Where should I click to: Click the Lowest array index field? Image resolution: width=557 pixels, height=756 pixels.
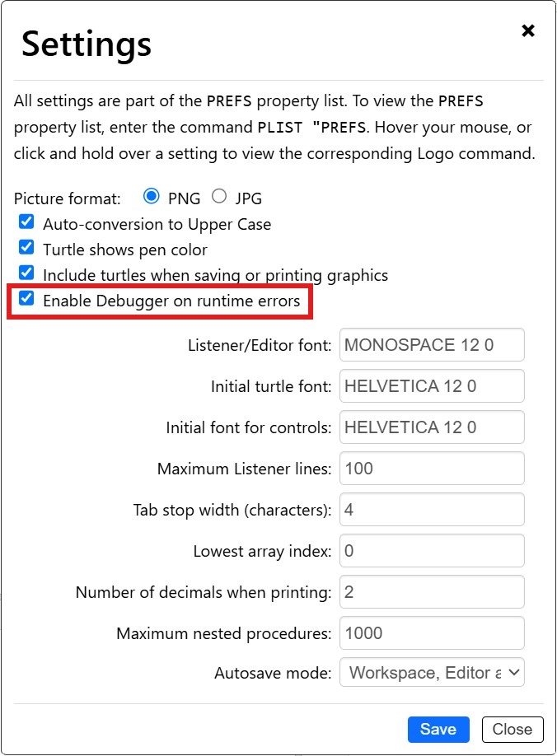click(x=432, y=551)
